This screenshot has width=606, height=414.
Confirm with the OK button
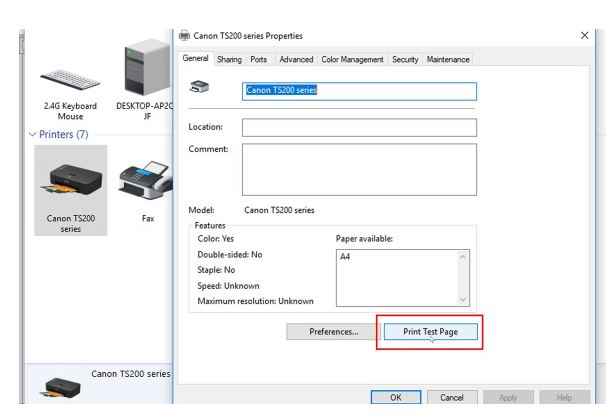point(396,397)
